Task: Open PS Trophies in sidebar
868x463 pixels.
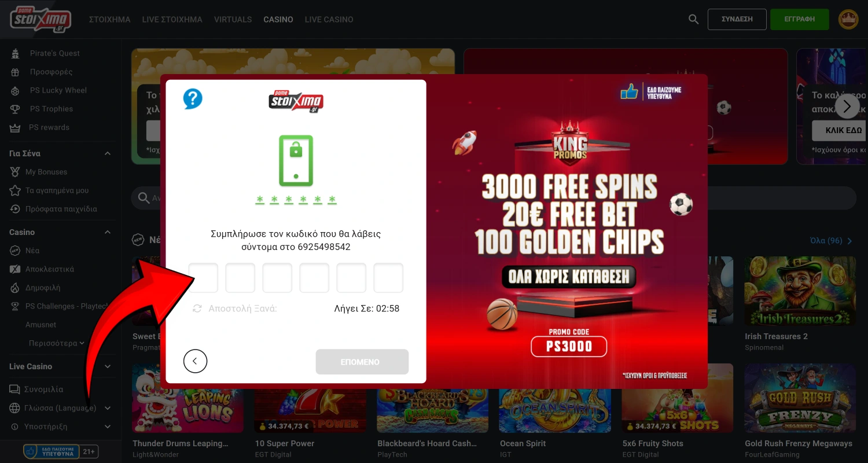Action: click(51, 109)
